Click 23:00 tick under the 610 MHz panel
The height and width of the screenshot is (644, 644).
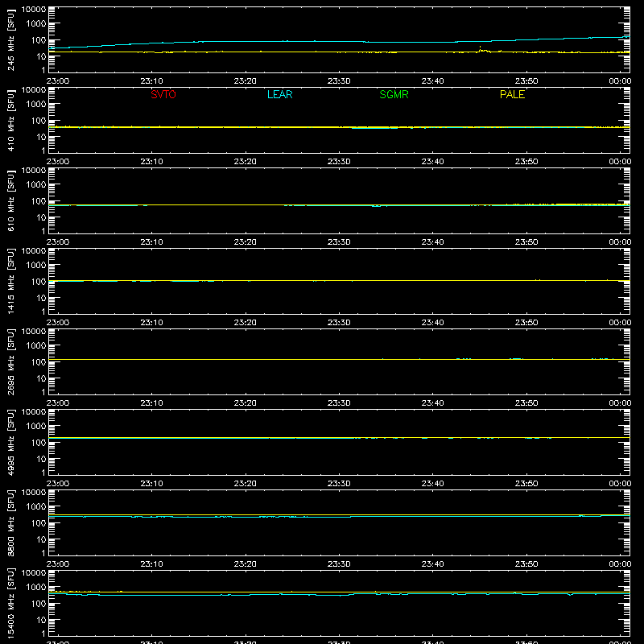coord(58,242)
